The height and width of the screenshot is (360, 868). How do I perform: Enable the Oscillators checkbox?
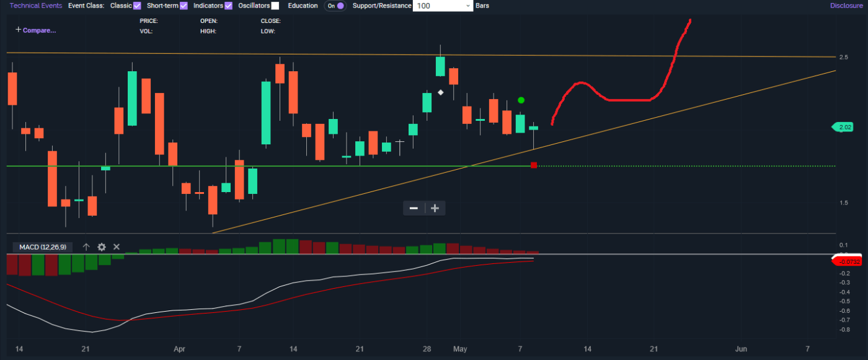click(x=275, y=6)
